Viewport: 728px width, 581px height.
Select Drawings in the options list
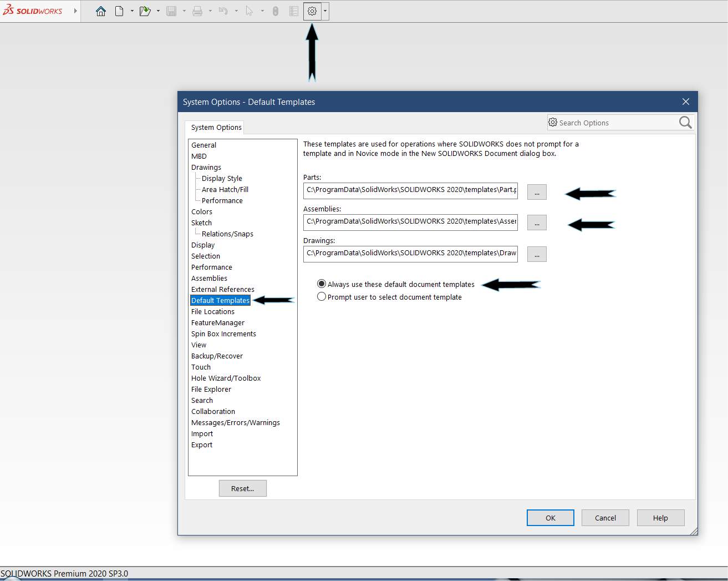tap(206, 167)
